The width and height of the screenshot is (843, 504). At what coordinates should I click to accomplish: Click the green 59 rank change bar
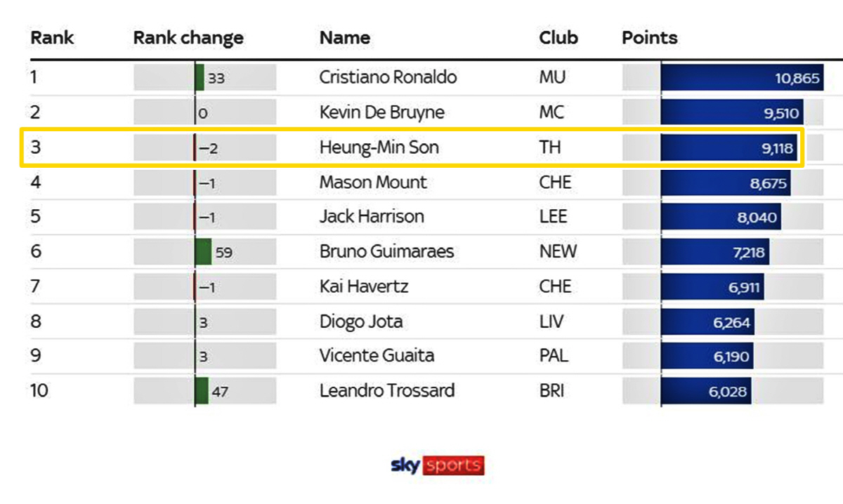(x=203, y=251)
